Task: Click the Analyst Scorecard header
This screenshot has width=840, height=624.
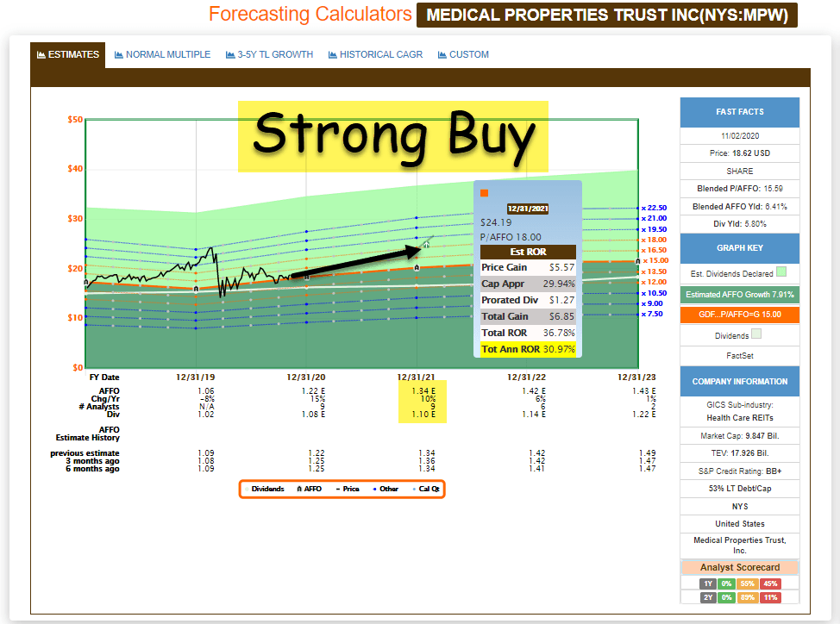Action: [x=740, y=567]
